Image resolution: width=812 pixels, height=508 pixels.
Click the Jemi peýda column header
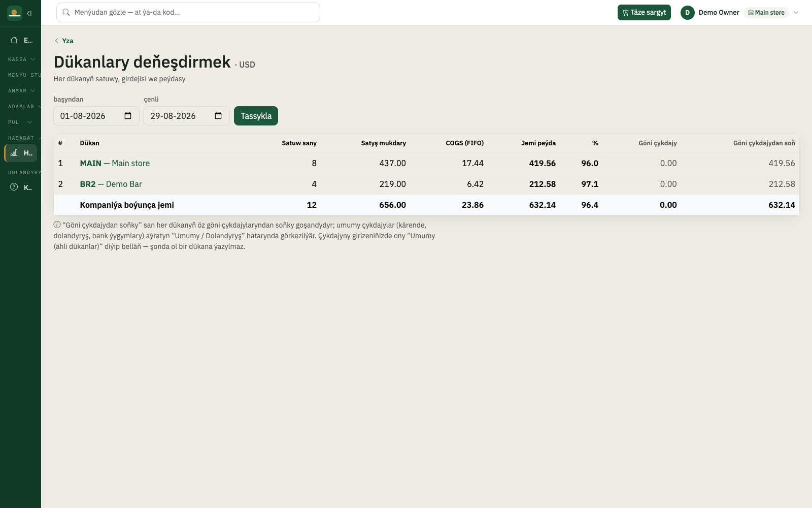pyautogui.click(x=538, y=143)
